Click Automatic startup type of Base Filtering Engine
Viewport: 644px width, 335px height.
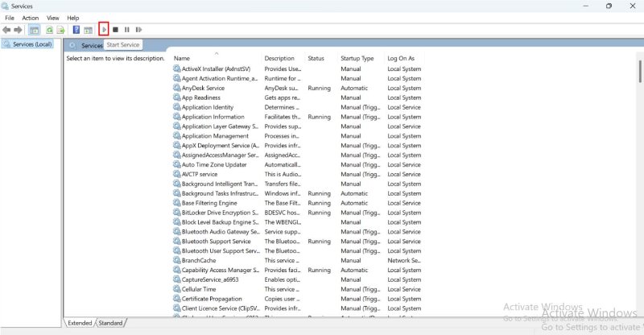click(354, 203)
